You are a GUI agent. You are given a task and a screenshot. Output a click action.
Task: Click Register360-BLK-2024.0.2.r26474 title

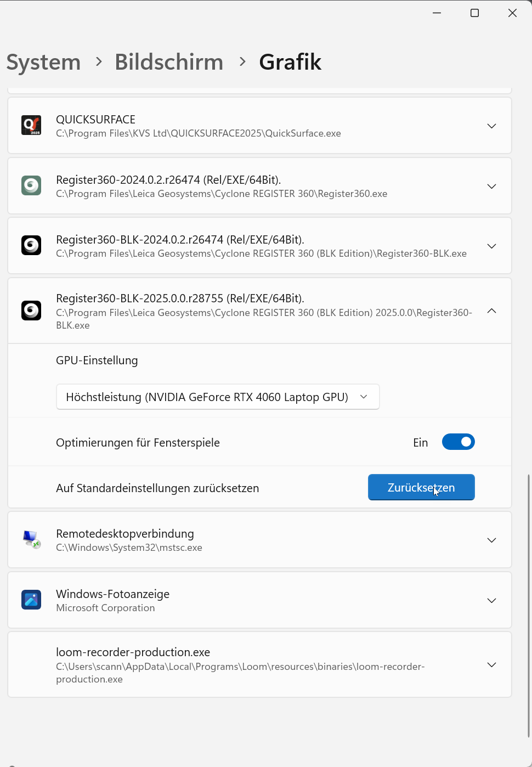(x=180, y=240)
